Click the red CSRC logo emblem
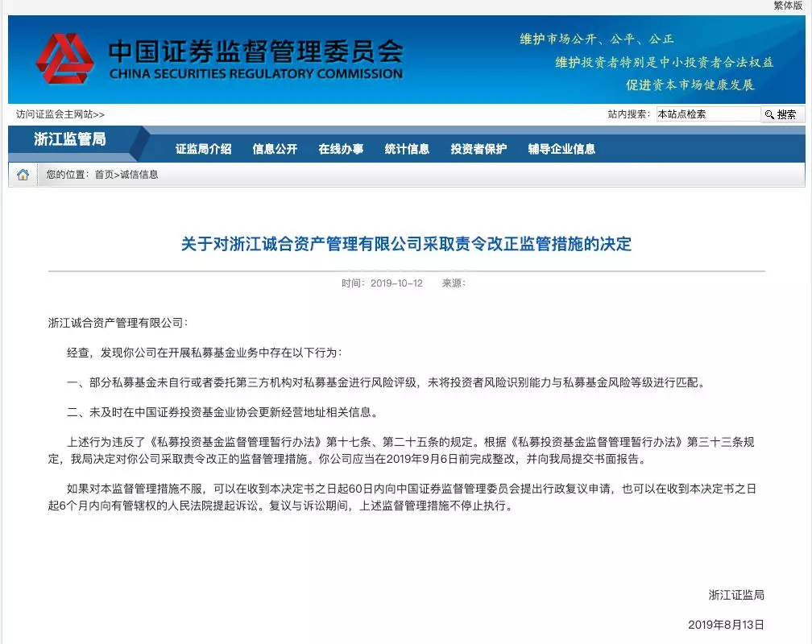This screenshot has width=812, height=644. [64, 59]
